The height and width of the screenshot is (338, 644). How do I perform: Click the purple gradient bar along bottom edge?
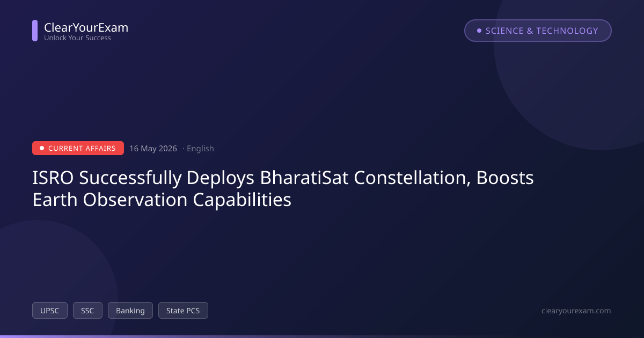322,336
